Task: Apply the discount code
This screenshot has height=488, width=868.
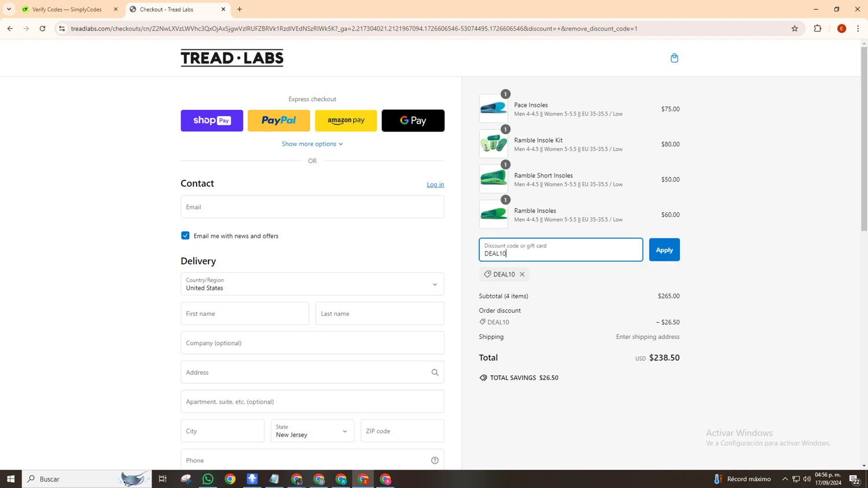Action: tap(664, 250)
